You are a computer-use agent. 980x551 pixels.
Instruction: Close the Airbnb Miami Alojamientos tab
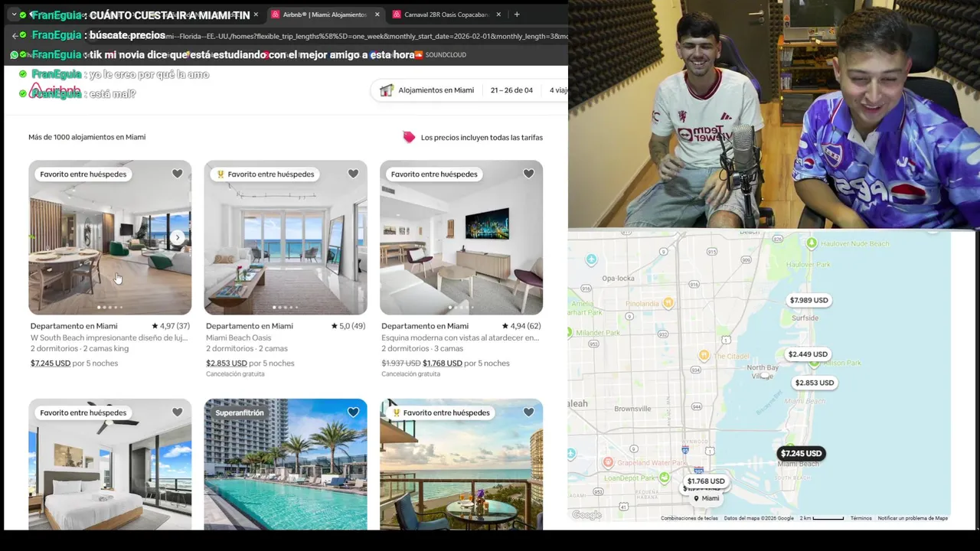point(377,15)
